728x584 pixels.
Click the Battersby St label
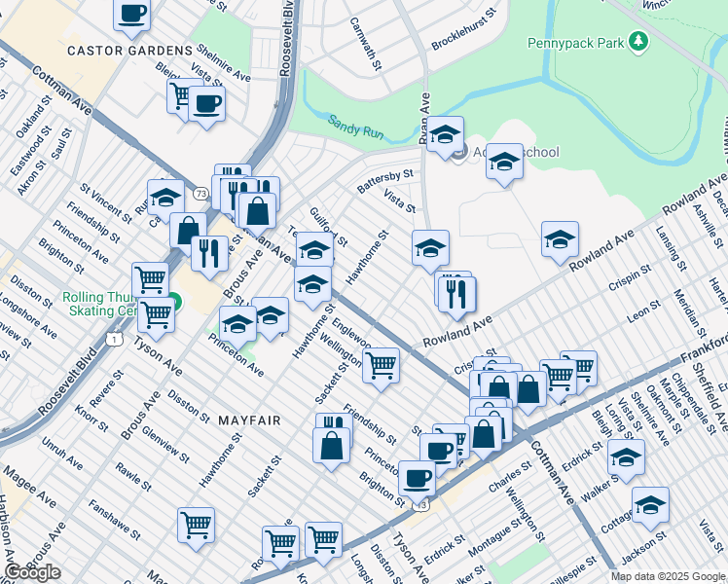pyautogui.click(x=384, y=181)
